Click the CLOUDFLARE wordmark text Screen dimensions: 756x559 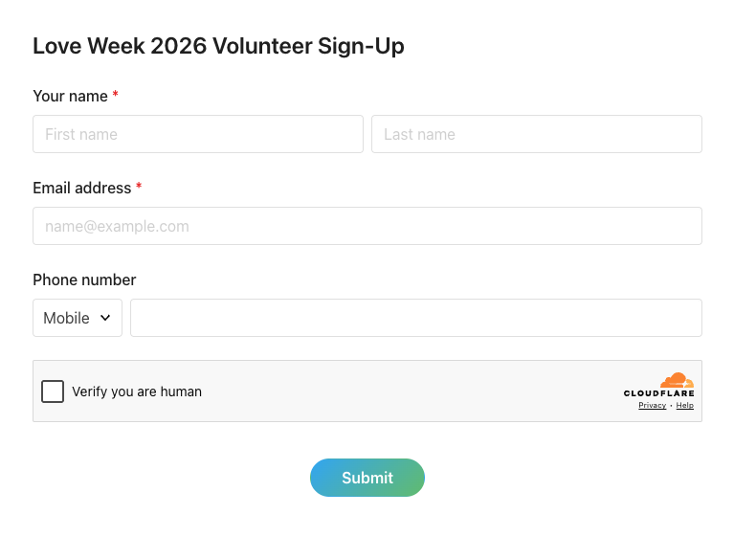(658, 393)
